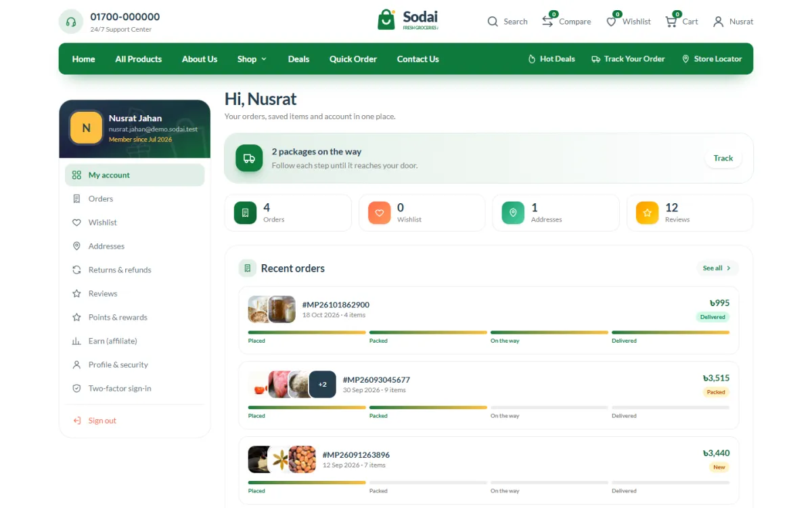Image resolution: width=812 pixels, height=508 pixels.
Task: Go to Home in the navigation bar
Action: 84,59
